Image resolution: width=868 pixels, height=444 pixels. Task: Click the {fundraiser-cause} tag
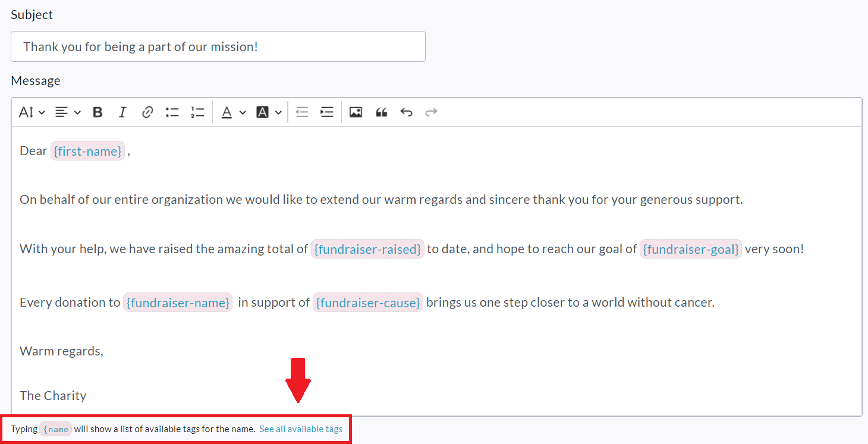(368, 303)
